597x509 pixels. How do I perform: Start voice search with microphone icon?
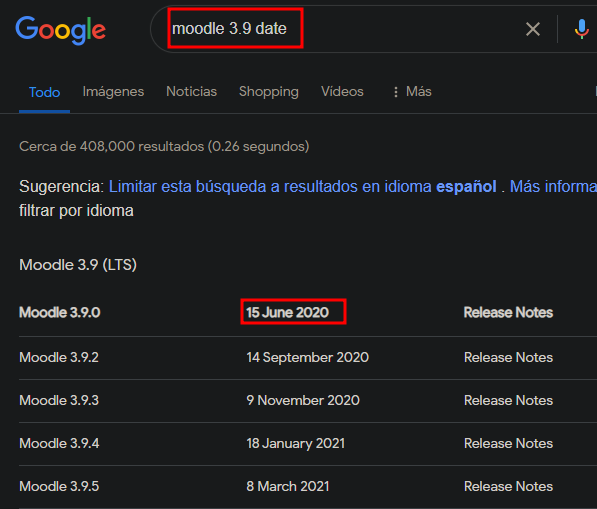pyautogui.click(x=581, y=29)
